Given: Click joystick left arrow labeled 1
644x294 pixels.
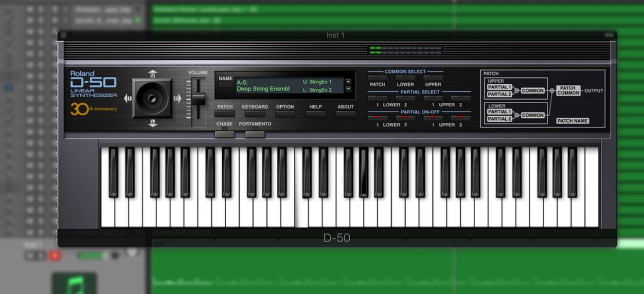Looking at the screenshot, I should point(128,98).
